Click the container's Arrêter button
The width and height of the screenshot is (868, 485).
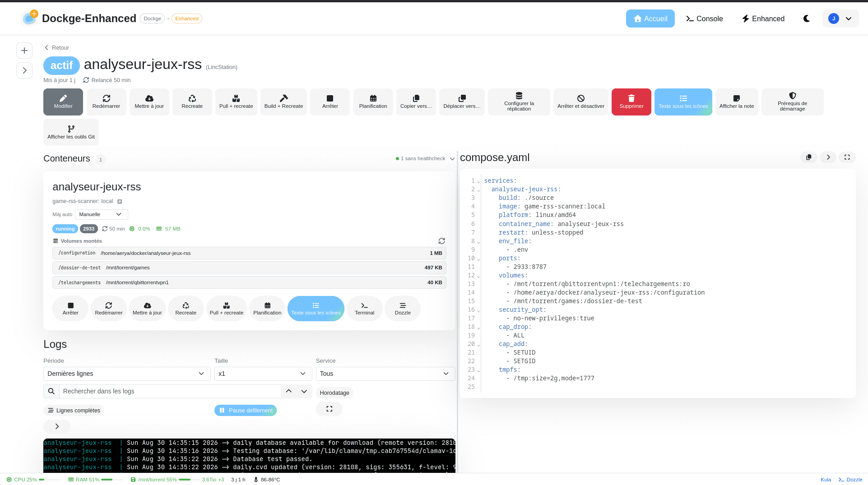tap(70, 309)
